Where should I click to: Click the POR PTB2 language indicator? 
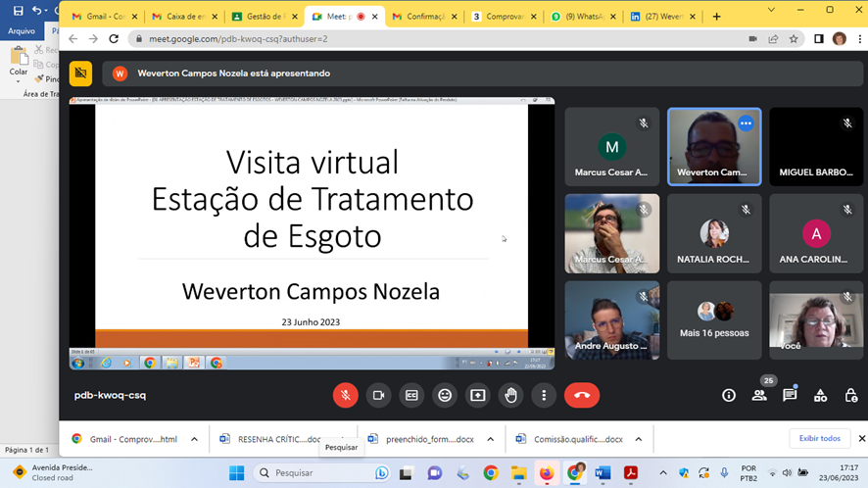pos(749,473)
